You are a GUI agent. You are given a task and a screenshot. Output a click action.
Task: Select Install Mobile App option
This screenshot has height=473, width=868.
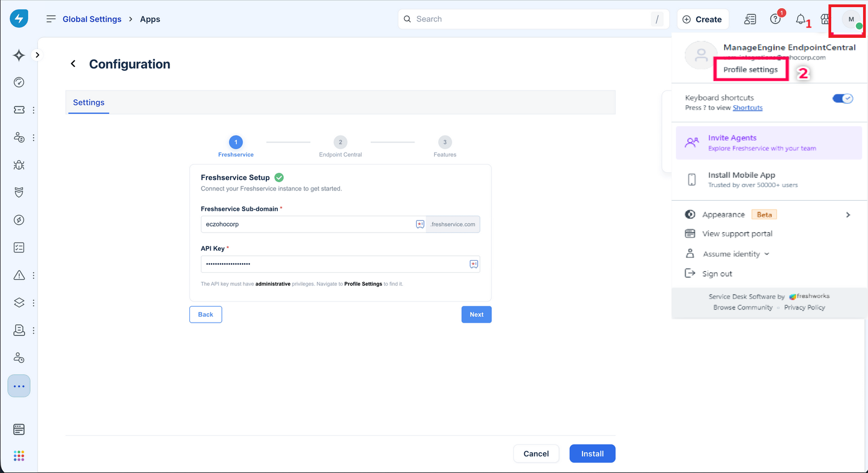click(769, 179)
